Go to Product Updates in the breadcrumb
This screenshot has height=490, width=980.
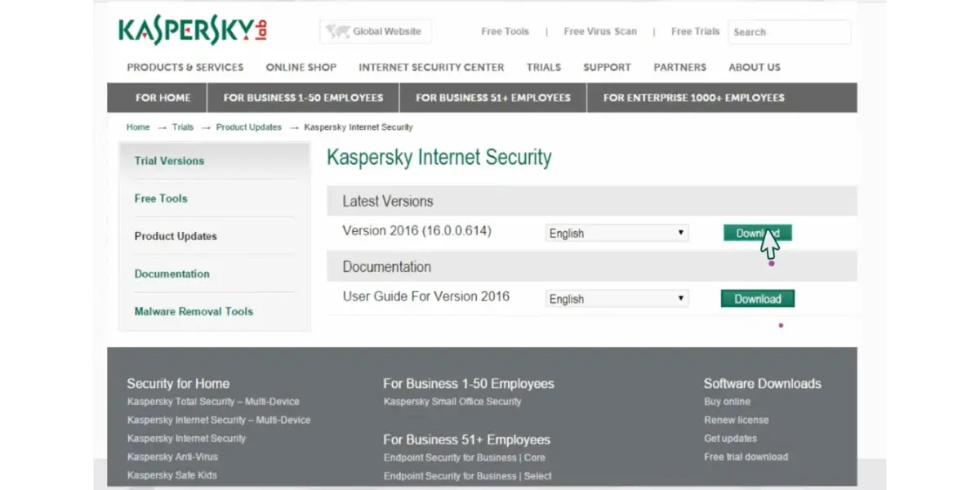click(x=248, y=127)
